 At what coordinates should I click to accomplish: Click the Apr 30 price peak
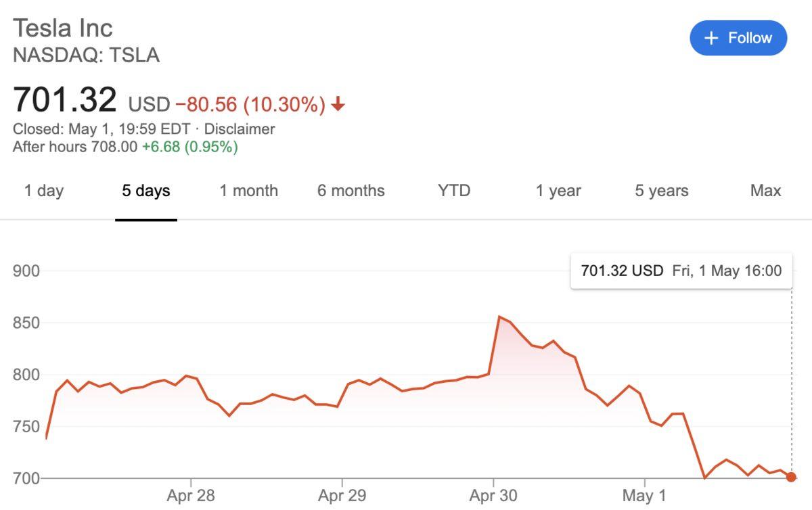[x=499, y=317]
